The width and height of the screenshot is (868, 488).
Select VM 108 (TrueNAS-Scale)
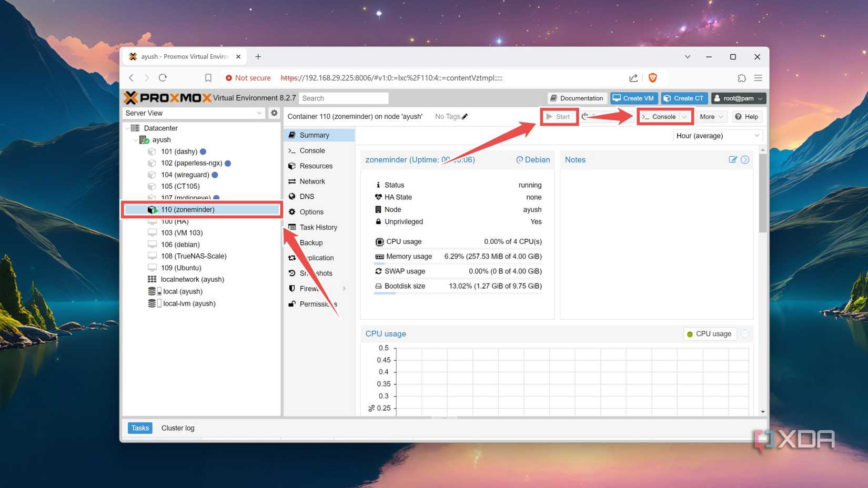(194, 256)
